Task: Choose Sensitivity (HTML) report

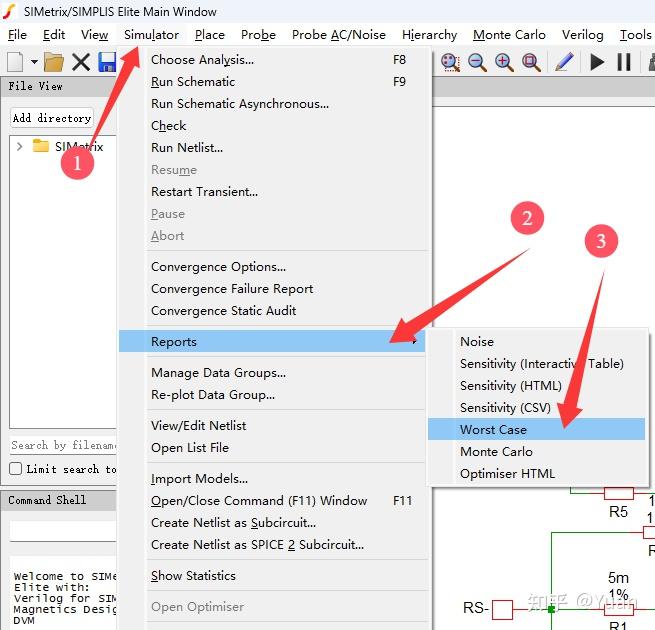Action: tap(537, 386)
